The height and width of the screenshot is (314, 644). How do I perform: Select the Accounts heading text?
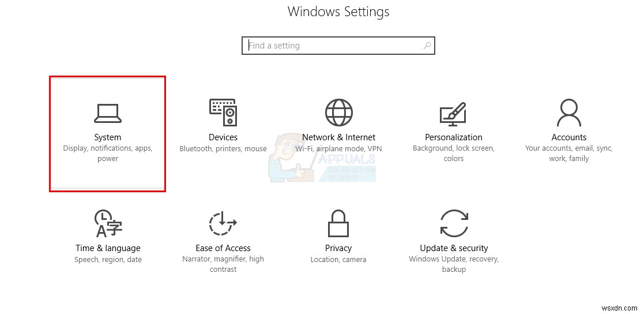pos(569,137)
